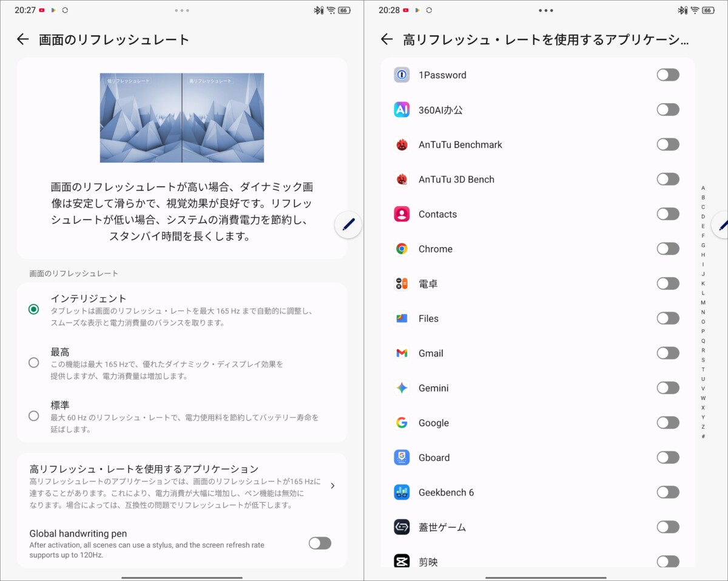Tap the refresh rate comparison preview image
The width and height of the screenshot is (728, 581).
click(x=182, y=118)
